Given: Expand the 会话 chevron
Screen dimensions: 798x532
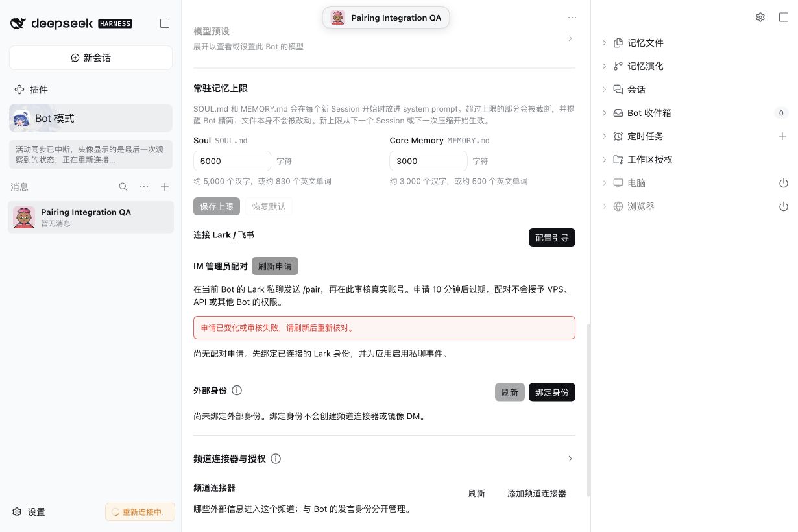Looking at the screenshot, I should click(605, 90).
